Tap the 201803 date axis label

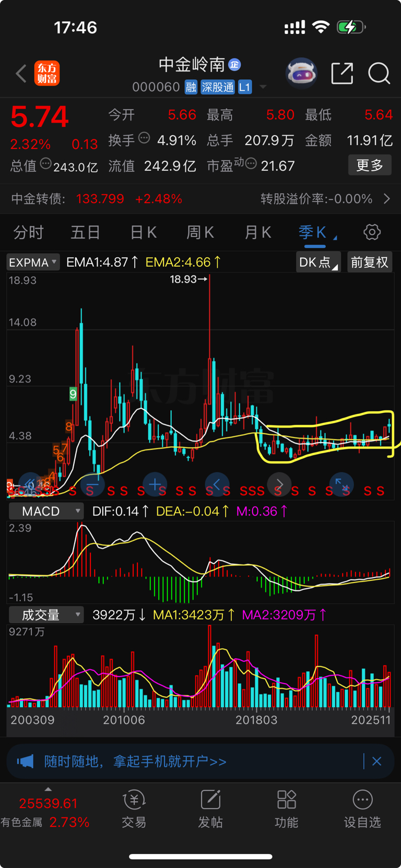coord(256,720)
